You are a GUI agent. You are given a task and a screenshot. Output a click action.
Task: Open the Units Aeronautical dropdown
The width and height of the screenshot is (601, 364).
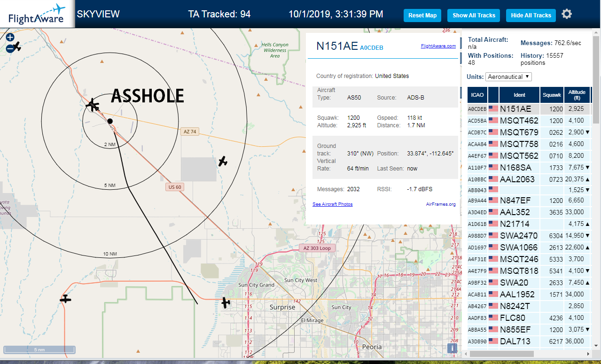pyautogui.click(x=509, y=77)
